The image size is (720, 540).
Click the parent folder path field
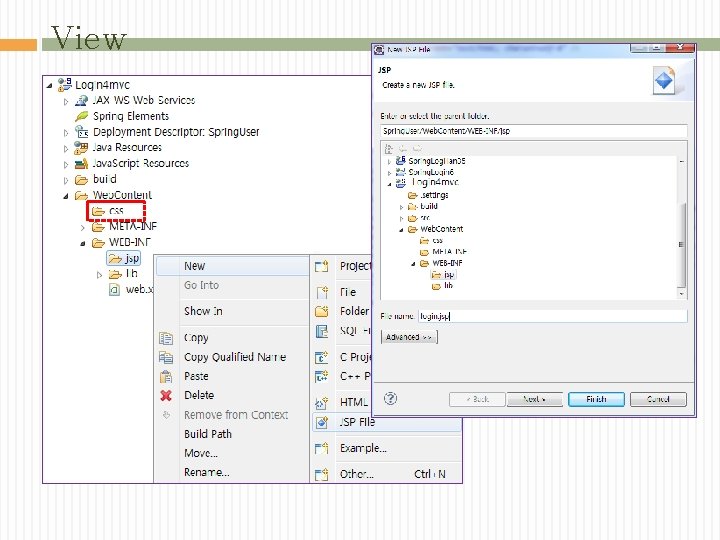click(534, 131)
